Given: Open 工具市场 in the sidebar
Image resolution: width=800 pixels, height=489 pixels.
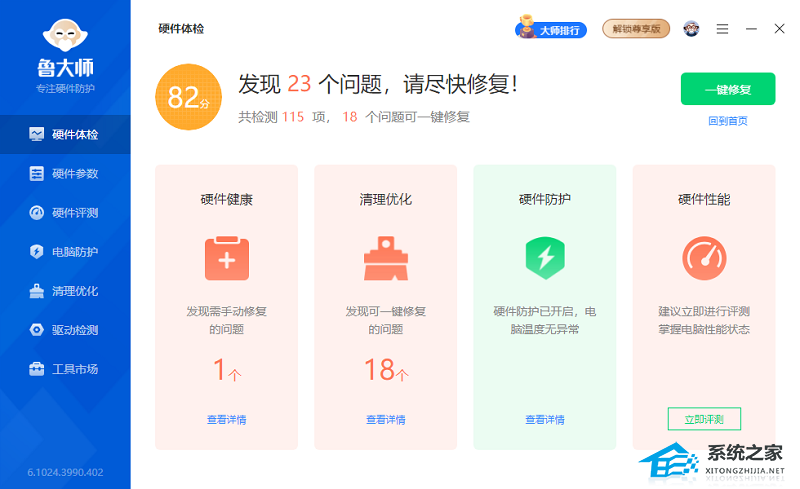Looking at the screenshot, I should click(65, 369).
